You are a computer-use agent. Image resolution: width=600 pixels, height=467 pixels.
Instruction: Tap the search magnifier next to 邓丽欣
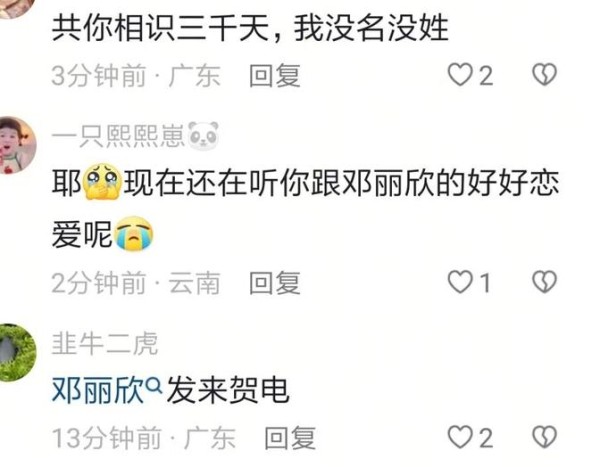pyautogui.click(x=154, y=385)
